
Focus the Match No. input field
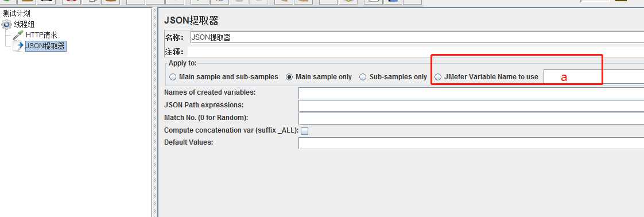click(x=471, y=118)
